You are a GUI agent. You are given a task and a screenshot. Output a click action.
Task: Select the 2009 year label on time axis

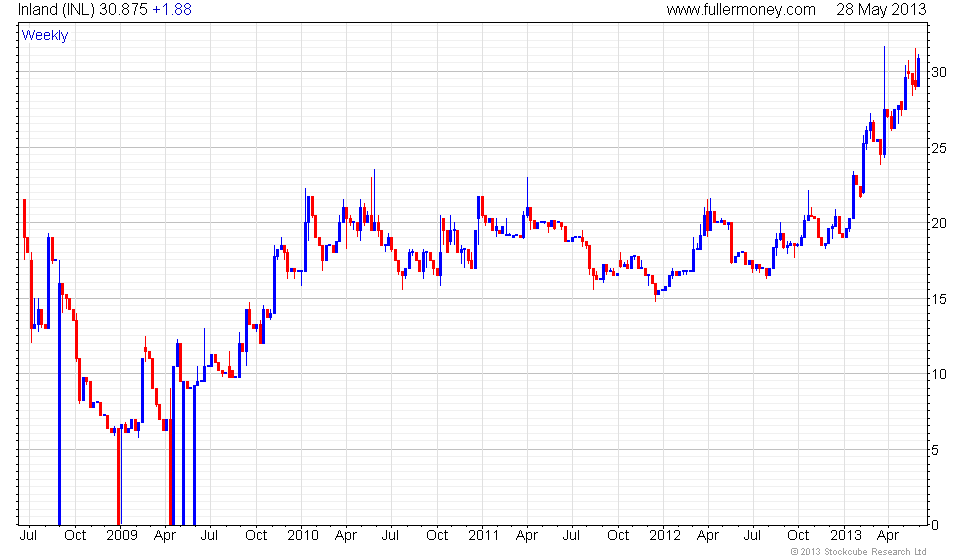pos(122,536)
